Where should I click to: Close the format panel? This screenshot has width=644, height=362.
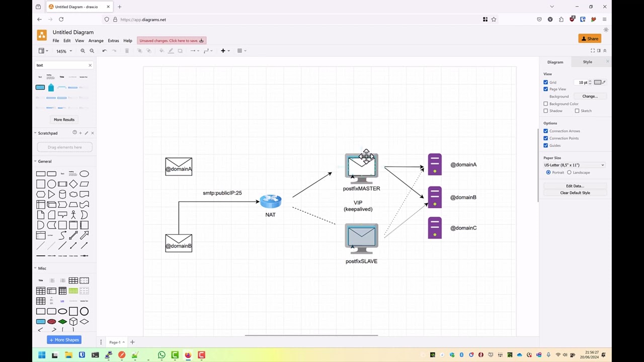tap(607, 62)
